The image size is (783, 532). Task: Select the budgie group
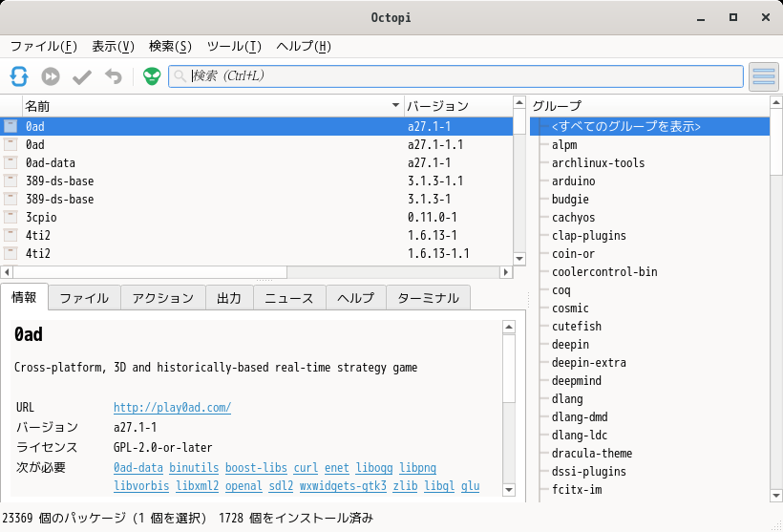click(570, 200)
